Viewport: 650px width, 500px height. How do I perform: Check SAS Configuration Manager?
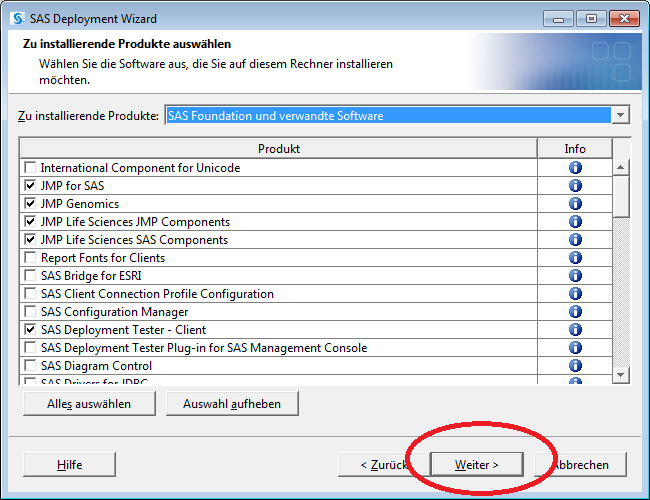[x=30, y=311]
